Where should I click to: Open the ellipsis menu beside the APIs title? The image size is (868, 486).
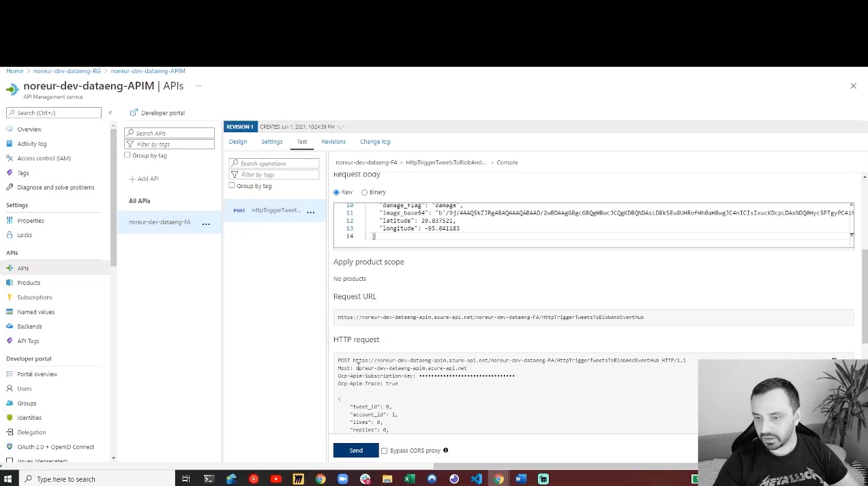198,86
